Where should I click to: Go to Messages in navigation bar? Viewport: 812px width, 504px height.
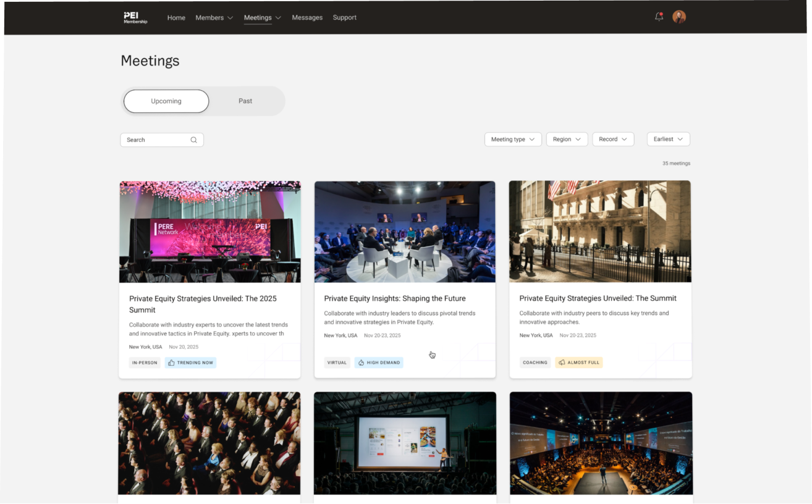click(x=307, y=18)
